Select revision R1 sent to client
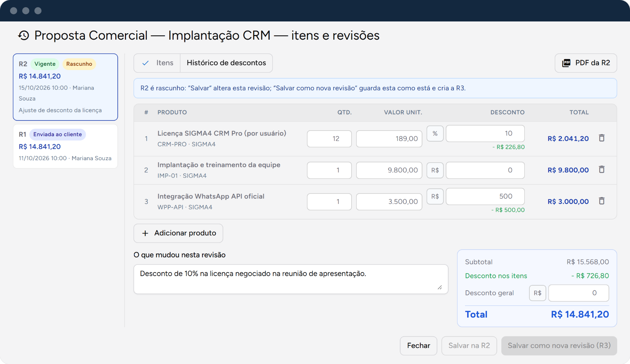This screenshot has height=364, width=630. click(66, 146)
